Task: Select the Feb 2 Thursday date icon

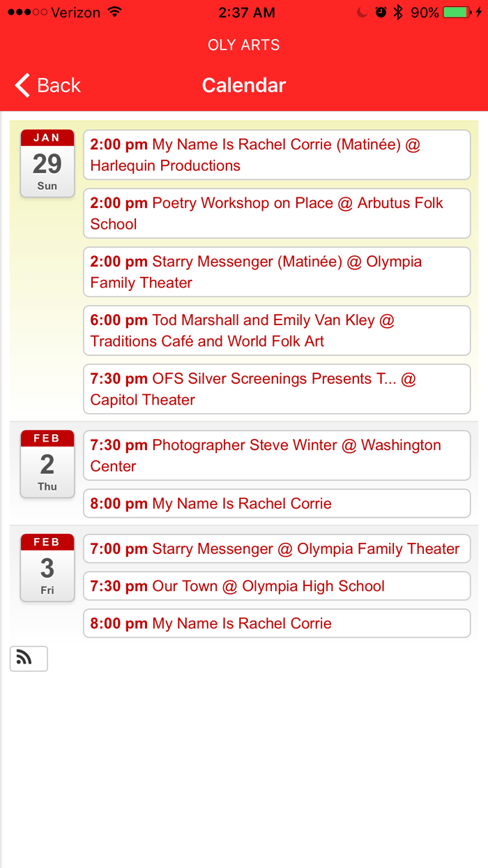Action: coord(47,464)
